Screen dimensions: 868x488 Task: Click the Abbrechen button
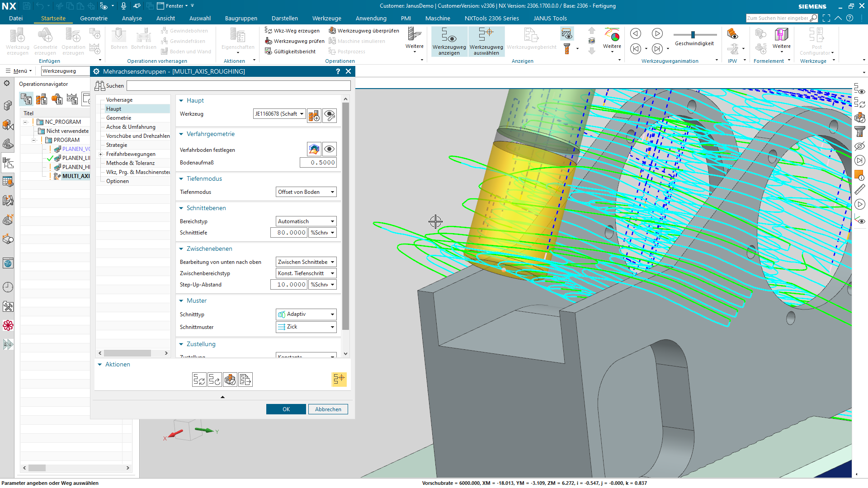click(x=328, y=409)
